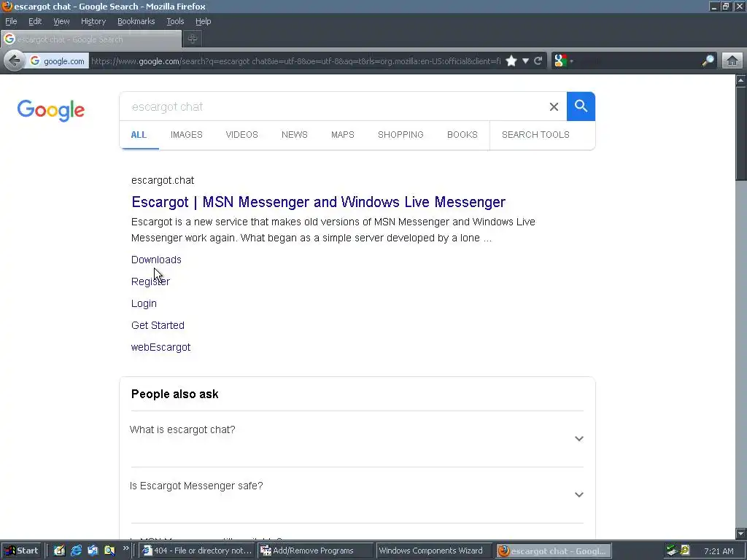Bookmark this page with the star icon
747x560 pixels.
(x=511, y=61)
